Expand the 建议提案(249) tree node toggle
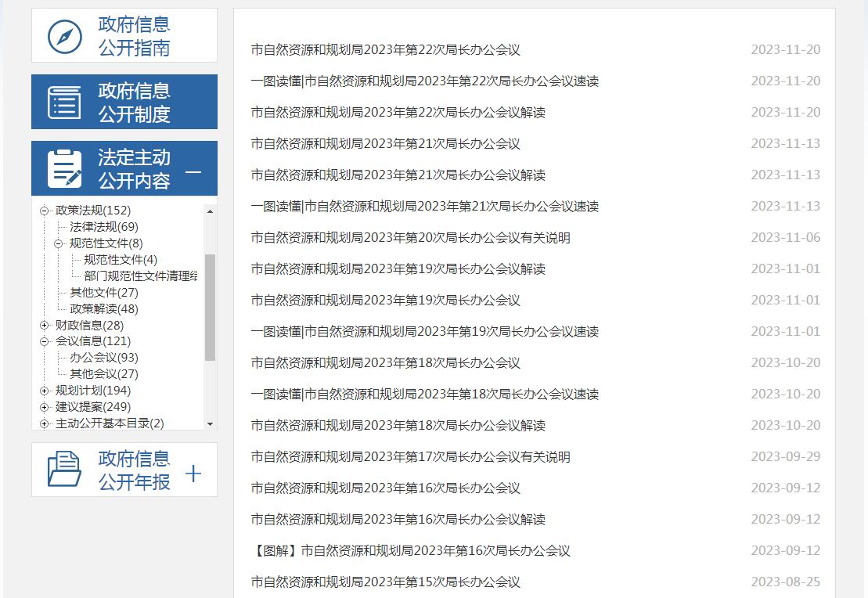Screen dimensions: 868x598 click(45, 408)
